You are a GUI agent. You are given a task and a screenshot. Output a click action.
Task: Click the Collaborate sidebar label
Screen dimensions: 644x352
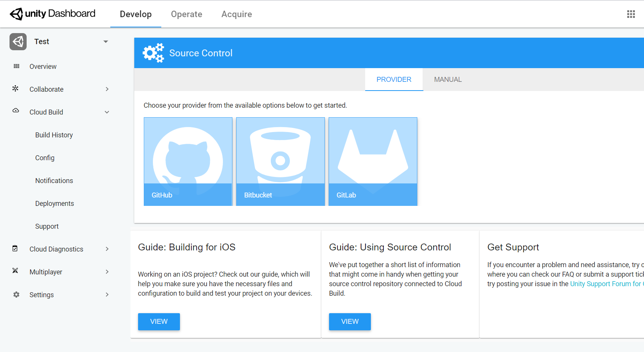tap(46, 89)
